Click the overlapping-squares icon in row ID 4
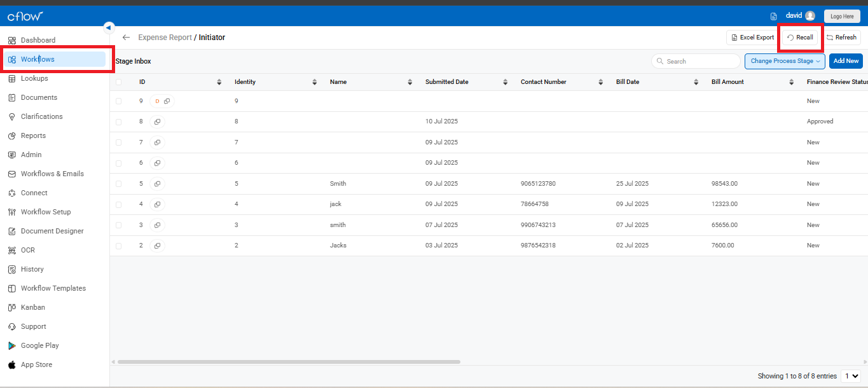Screen dimensions: 868x388 click(x=157, y=204)
